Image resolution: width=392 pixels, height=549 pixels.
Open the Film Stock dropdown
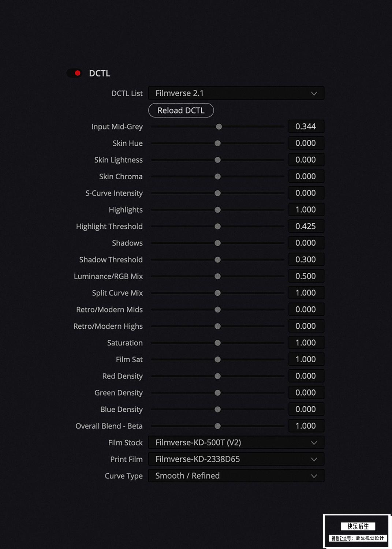pos(236,442)
